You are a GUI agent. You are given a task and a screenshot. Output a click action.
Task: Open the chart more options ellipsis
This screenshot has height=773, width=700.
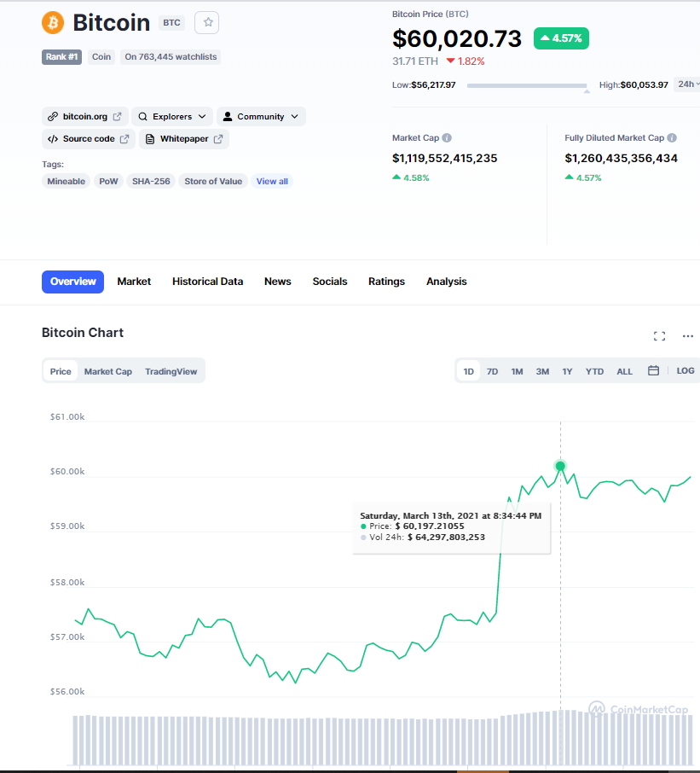(688, 336)
